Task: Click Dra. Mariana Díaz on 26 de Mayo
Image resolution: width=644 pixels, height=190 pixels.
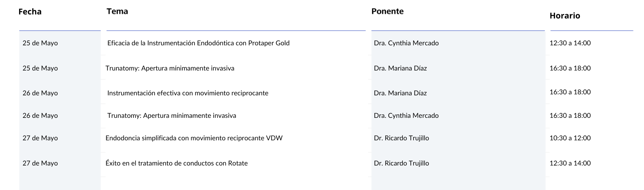Action: coord(400,93)
